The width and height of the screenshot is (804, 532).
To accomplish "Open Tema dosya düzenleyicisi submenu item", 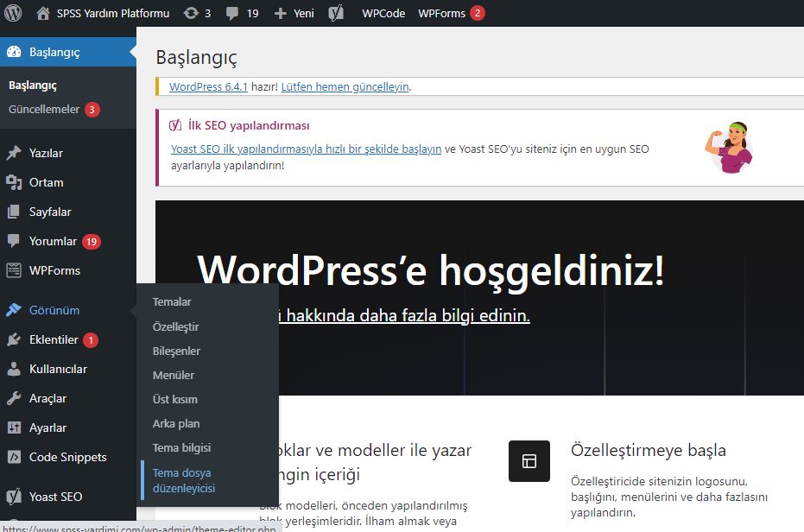I will click(184, 481).
